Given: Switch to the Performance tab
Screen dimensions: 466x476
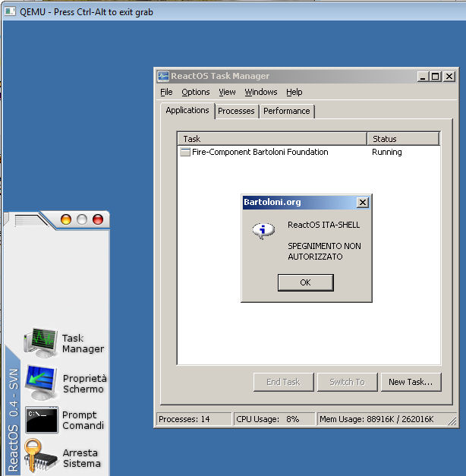Looking at the screenshot, I should point(287,111).
